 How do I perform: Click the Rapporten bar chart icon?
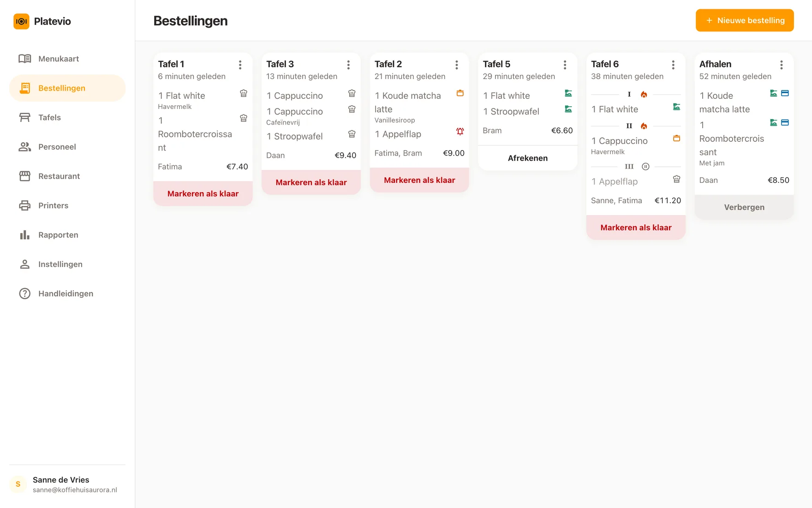tap(25, 235)
